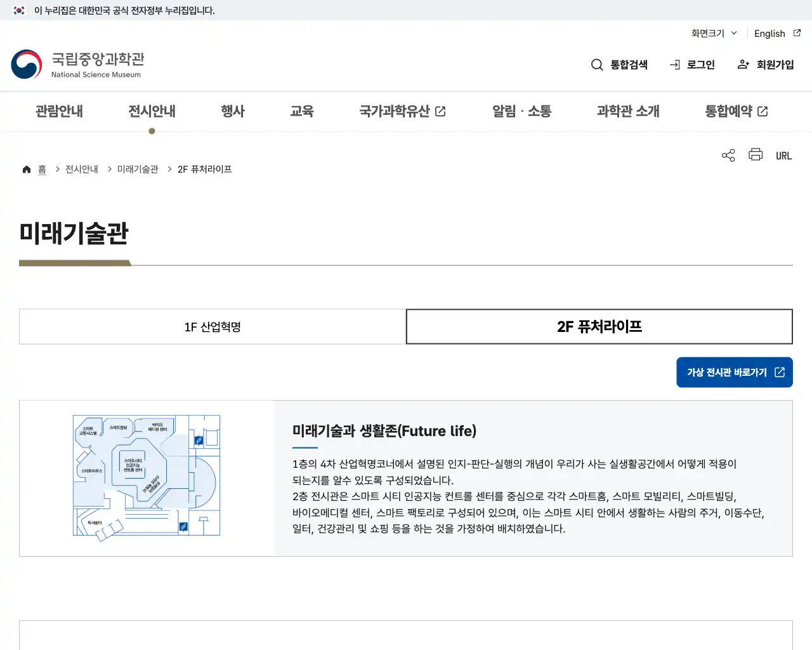
Task: Click the share icon above the breadcrumb
Action: 728,155
